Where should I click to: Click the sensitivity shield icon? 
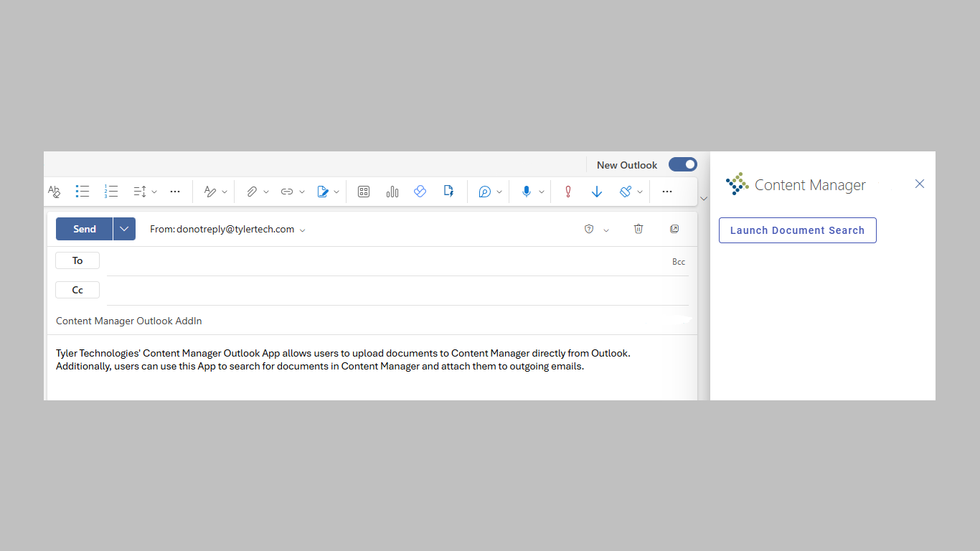pyautogui.click(x=589, y=229)
